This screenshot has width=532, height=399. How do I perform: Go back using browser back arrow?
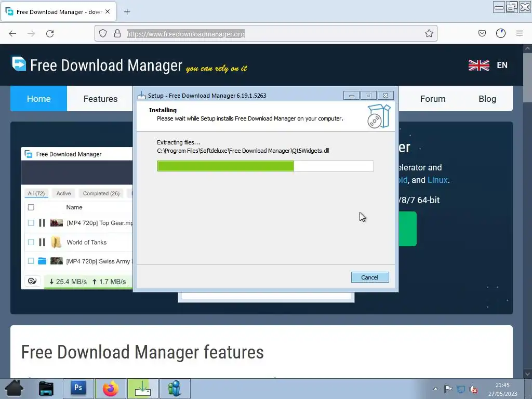pos(12,33)
